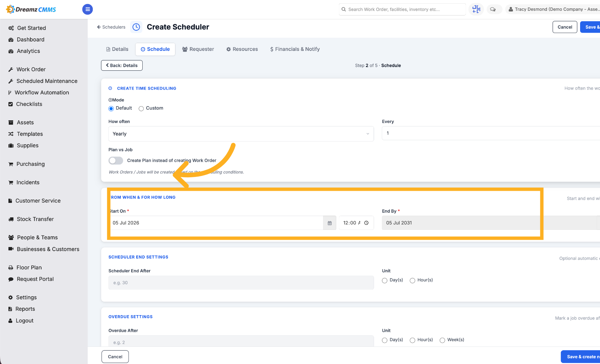Go back via Back: Details button
This screenshot has width=600, height=364.
[122, 65]
